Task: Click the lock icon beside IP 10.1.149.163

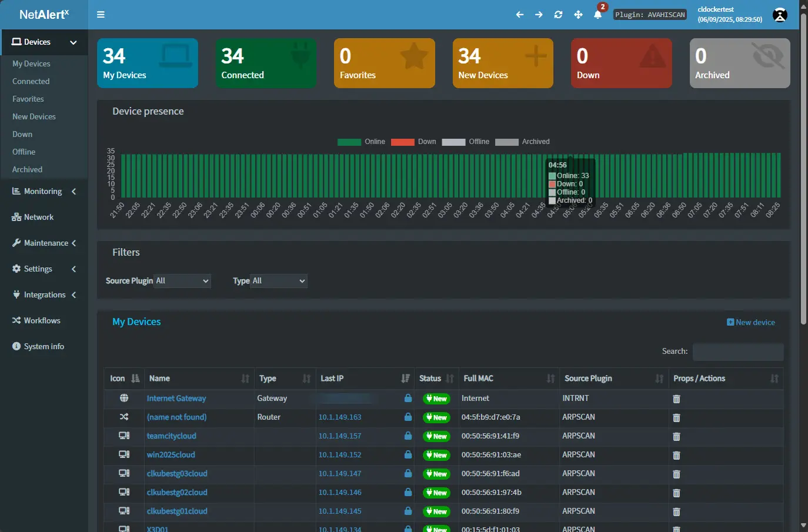Action: pos(408,417)
